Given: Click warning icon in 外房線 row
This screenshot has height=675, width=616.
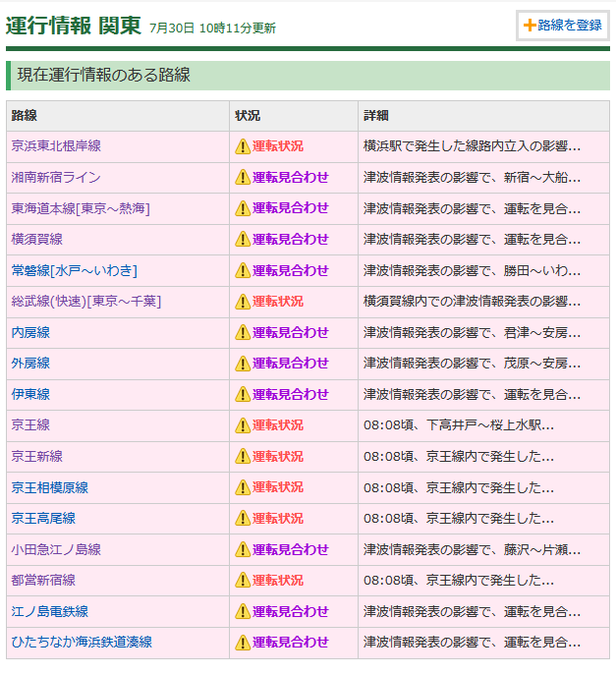Looking at the screenshot, I should tap(243, 364).
